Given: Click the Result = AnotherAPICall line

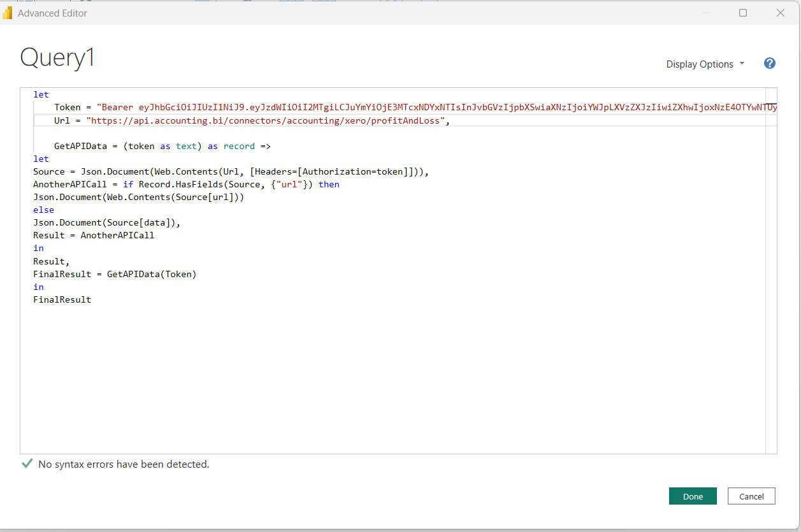Looking at the screenshot, I should (x=94, y=235).
